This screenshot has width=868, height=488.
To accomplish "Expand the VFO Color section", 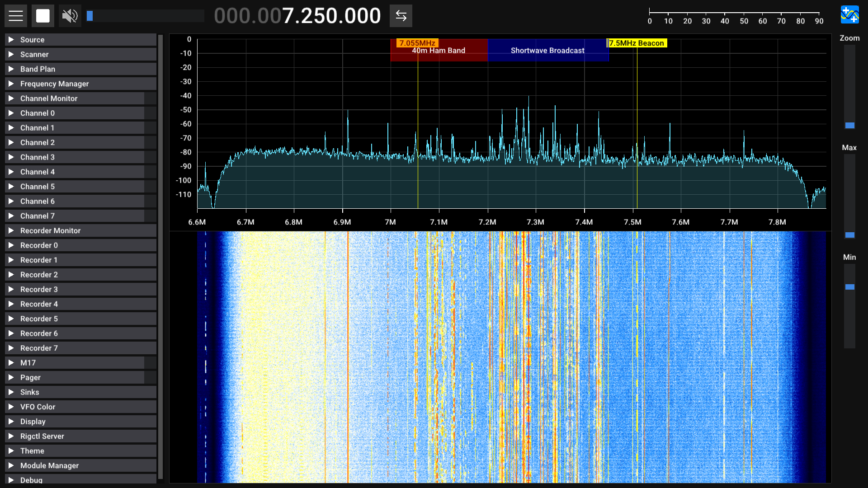I will click(38, 407).
